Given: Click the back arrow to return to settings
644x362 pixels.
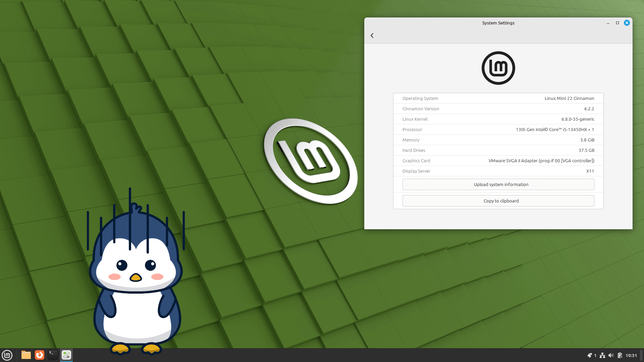Looking at the screenshot, I should pos(372,35).
